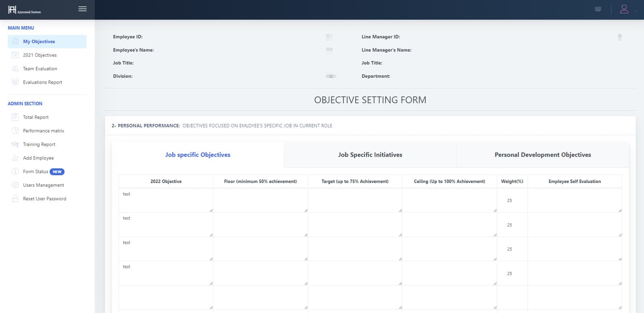Screen dimensions: 644x313
Task: Click the Performance matrix pie icon
Action: (15, 131)
